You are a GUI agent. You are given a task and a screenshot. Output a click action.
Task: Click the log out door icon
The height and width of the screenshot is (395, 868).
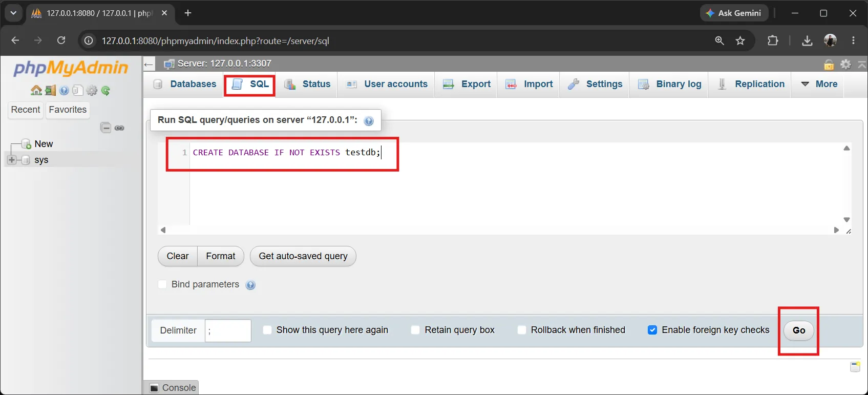click(x=50, y=91)
